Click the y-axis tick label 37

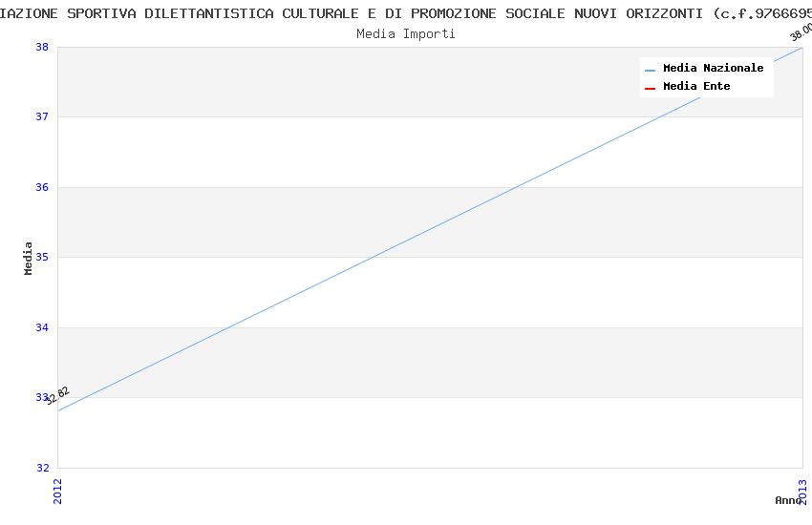(43, 116)
